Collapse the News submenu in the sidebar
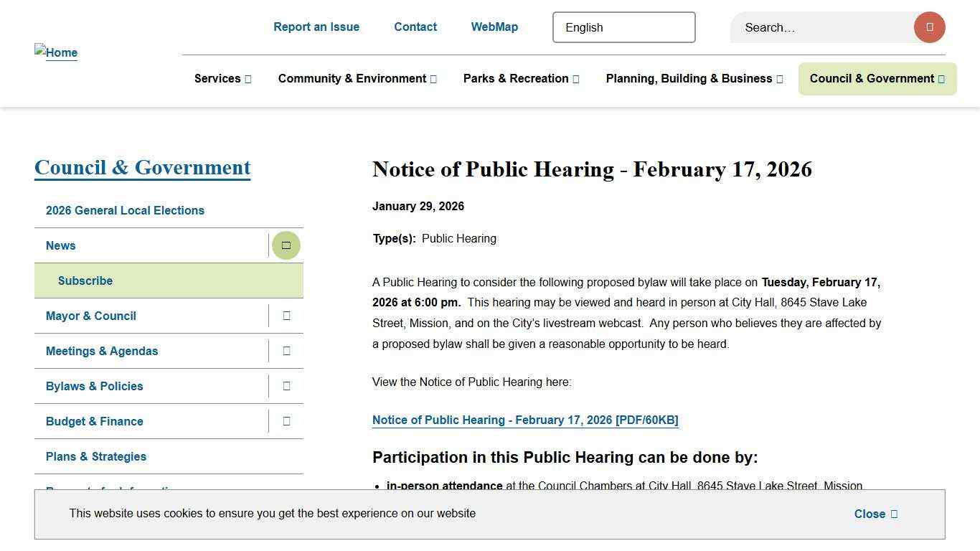Screen dimensions: 980x551 pyautogui.click(x=286, y=245)
